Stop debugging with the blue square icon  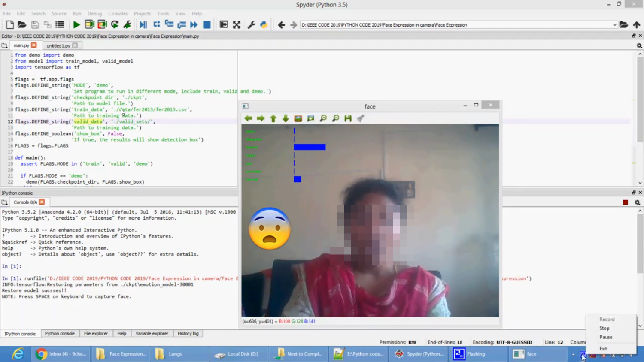(207, 24)
